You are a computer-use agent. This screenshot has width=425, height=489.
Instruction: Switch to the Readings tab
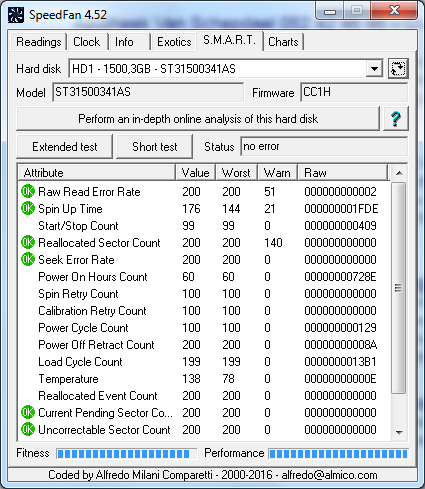point(39,42)
